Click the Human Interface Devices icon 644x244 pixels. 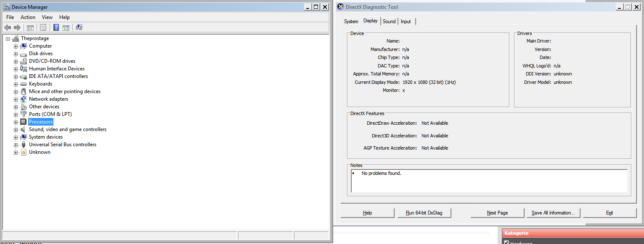click(x=24, y=69)
